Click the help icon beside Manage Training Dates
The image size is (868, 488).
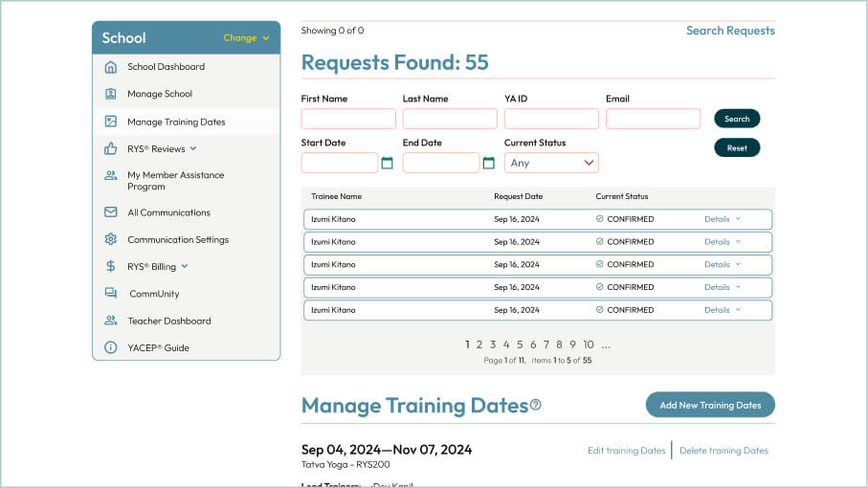[x=536, y=405]
